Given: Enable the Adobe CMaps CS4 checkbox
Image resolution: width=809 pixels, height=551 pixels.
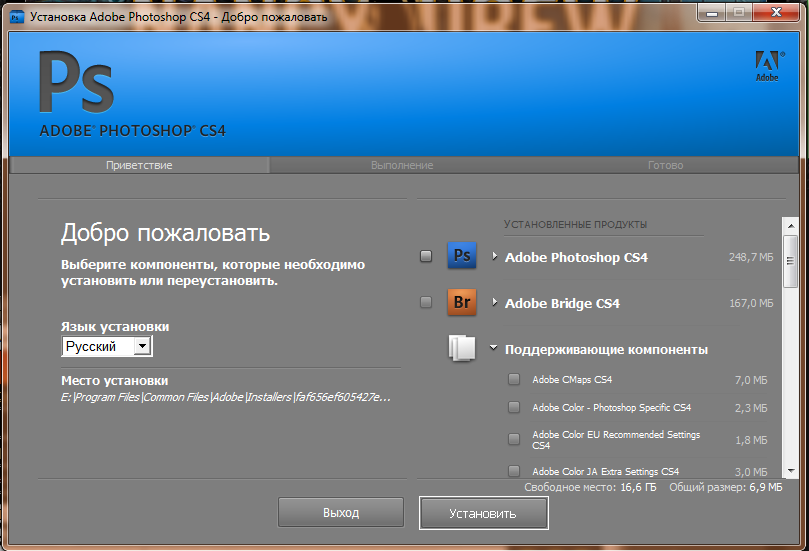Looking at the screenshot, I should click(514, 379).
